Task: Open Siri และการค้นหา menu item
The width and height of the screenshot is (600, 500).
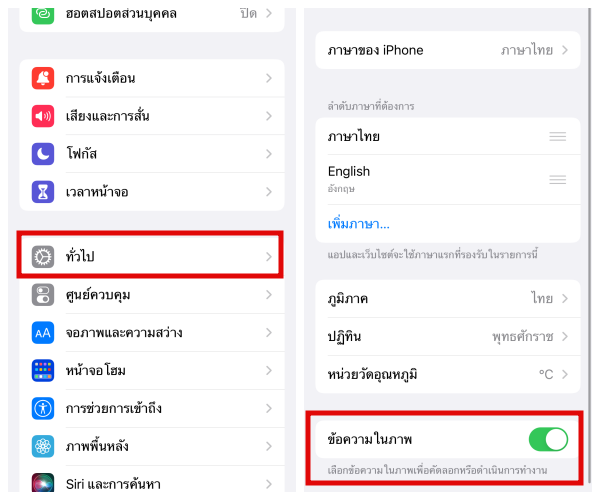Action: (x=150, y=483)
